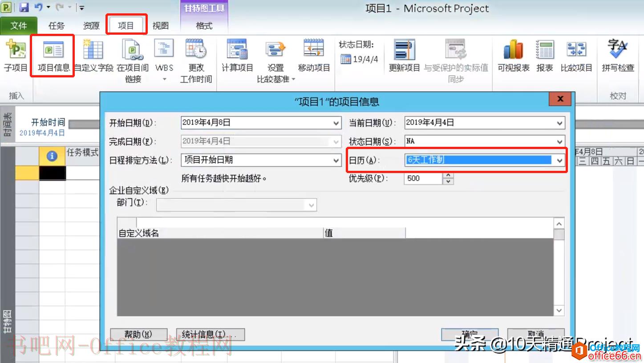Image resolution: width=644 pixels, height=363 pixels.
Task: Click the info indicator column header icon
Action: 52,156
